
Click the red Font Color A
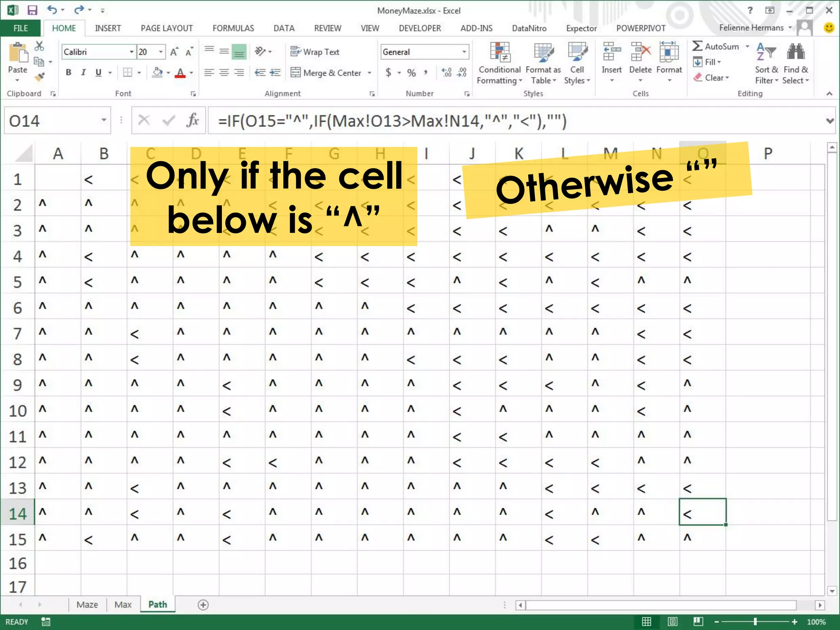click(180, 73)
